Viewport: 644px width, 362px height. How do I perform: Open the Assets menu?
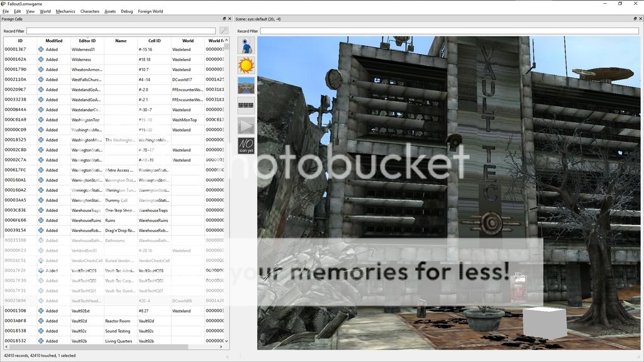110,11
